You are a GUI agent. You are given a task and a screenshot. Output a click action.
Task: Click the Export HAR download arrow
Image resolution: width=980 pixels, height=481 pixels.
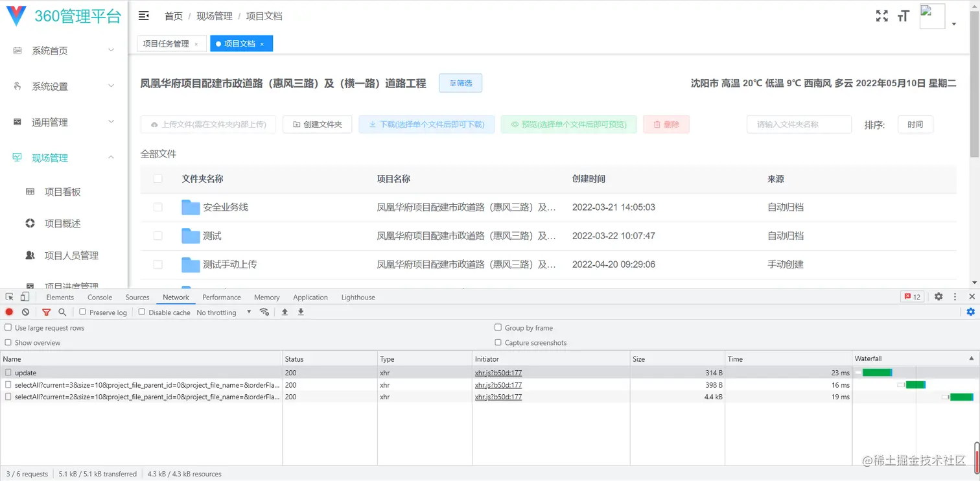tap(301, 312)
